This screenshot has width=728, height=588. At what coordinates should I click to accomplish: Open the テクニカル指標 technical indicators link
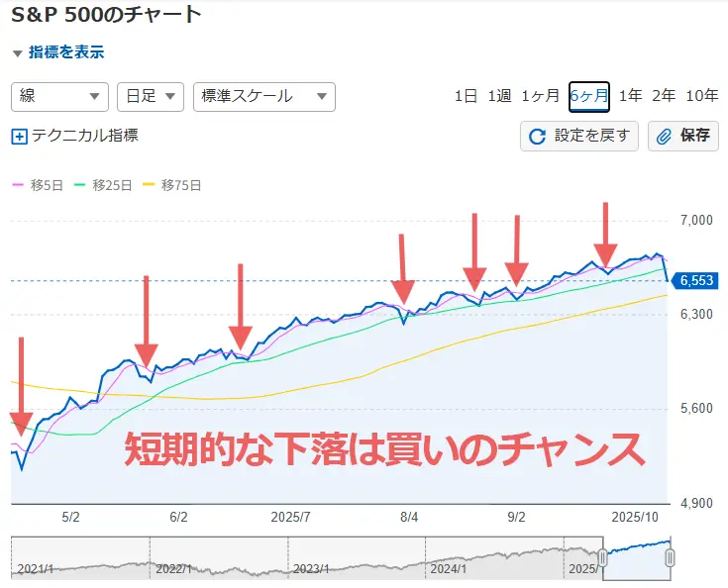tap(85, 136)
